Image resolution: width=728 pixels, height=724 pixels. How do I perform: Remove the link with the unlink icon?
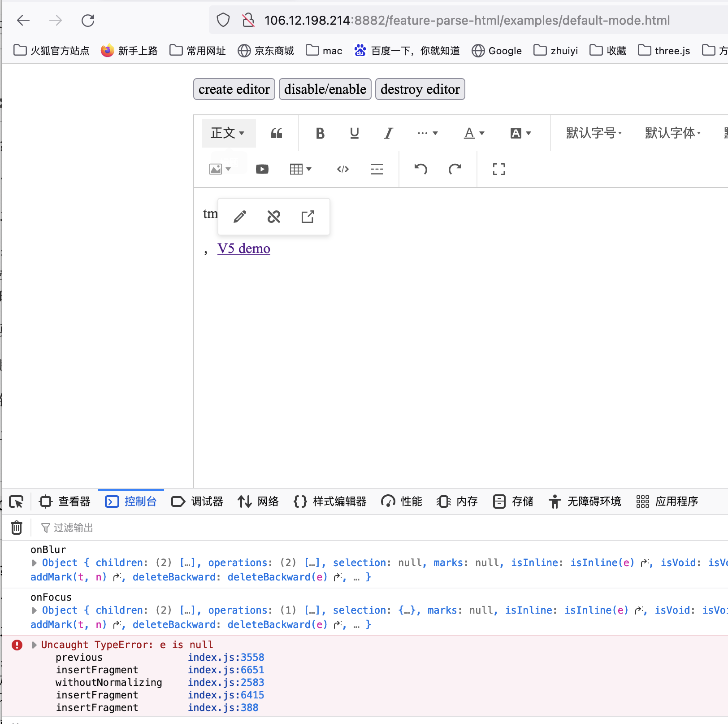click(273, 216)
